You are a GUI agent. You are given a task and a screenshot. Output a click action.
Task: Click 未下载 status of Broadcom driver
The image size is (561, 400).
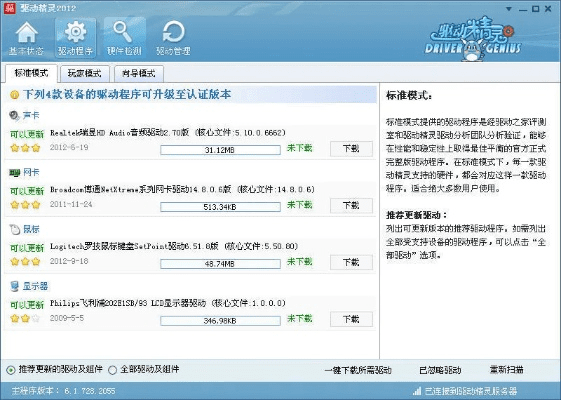point(299,205)
